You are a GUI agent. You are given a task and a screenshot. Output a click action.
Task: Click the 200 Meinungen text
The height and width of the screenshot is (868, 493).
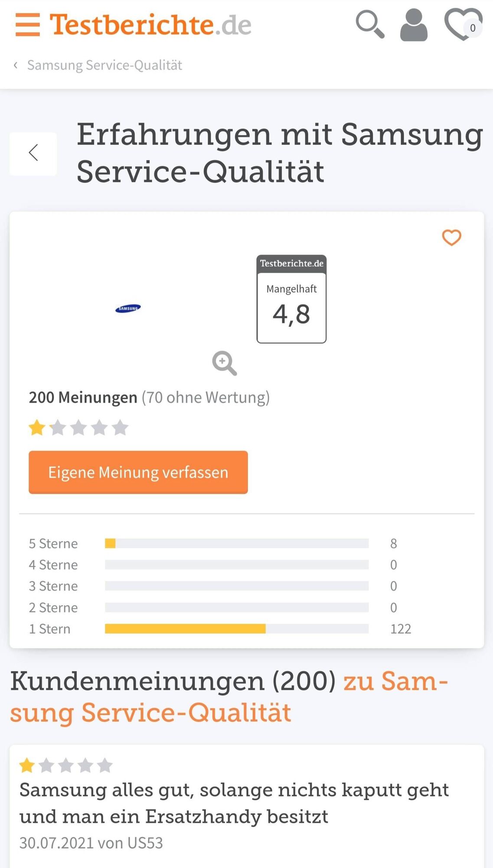(x=83, y=398)
